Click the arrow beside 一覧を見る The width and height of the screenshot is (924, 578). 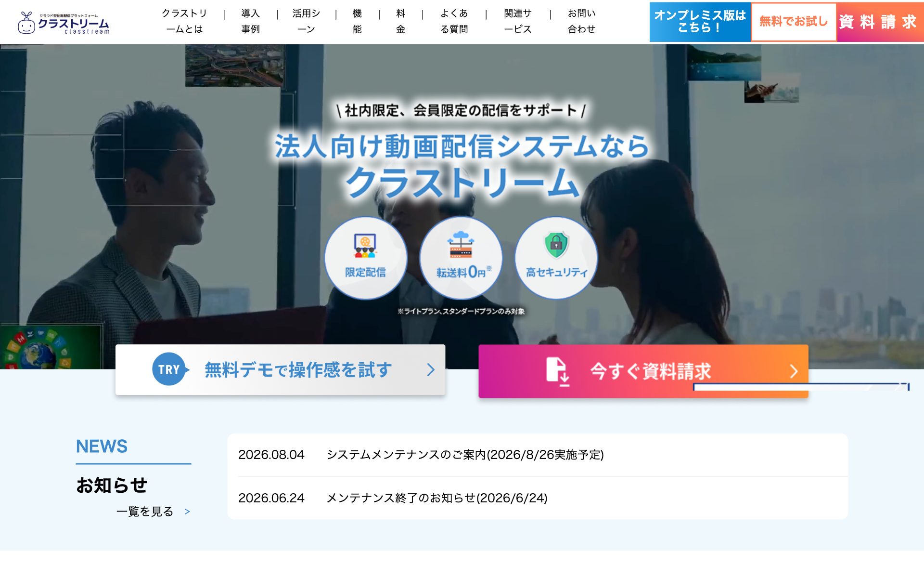187,512
